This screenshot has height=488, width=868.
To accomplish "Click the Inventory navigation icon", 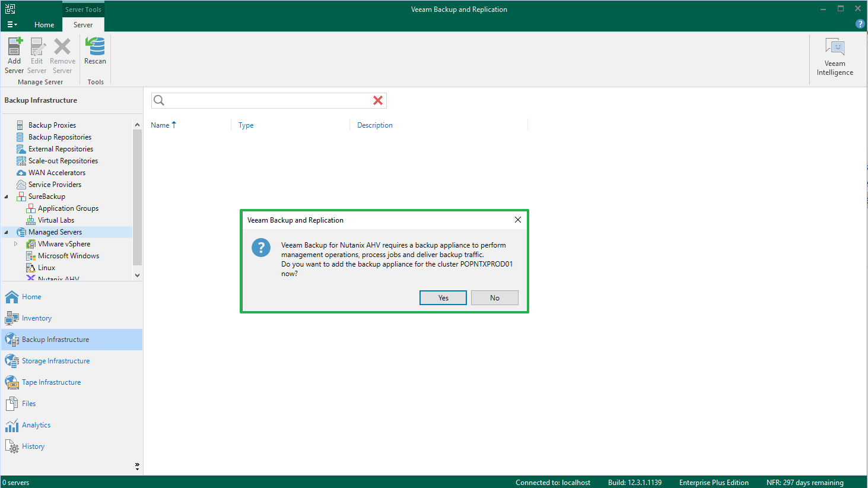I will click(12, 318).
